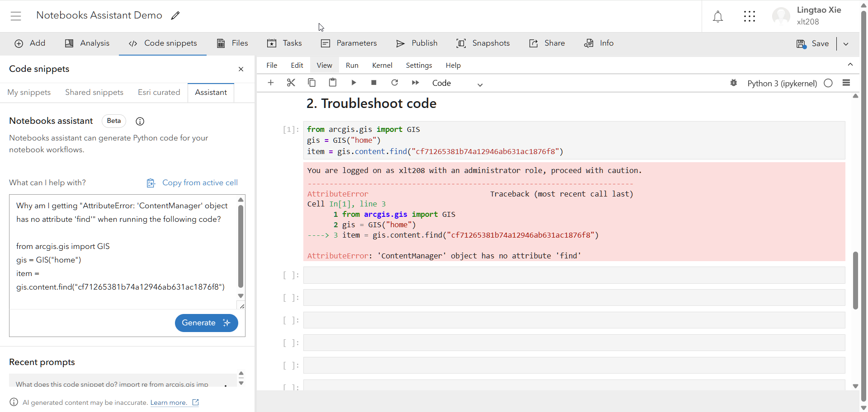Collapse the notebook with the top-right chevron
This screenshot has height=412, width=868.
pos(851,64)
